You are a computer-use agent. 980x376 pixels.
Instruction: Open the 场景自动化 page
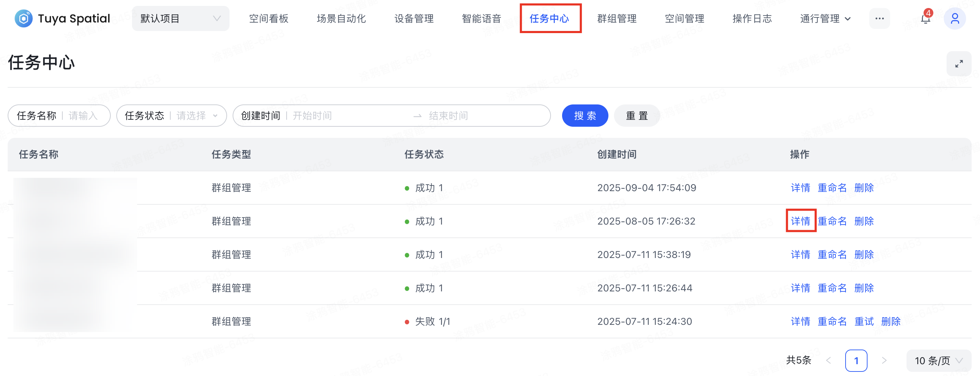click(341, 18)
